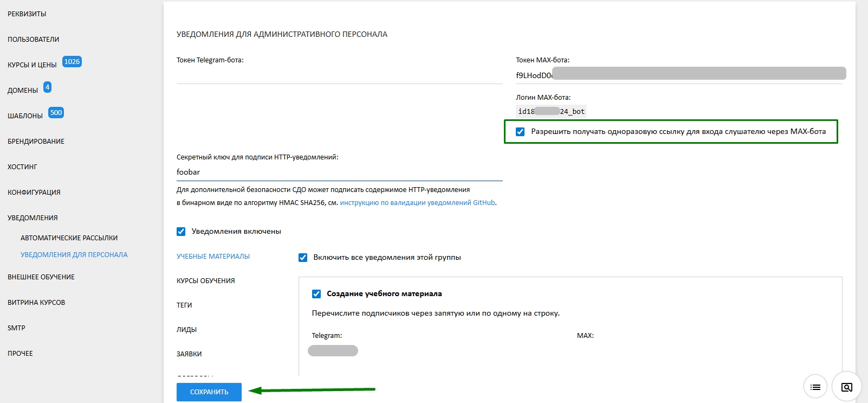This screenshot has height=403, width=868.
Task: Click the MAX-bot login value id18…24_bot
Action: coord(551,112)
